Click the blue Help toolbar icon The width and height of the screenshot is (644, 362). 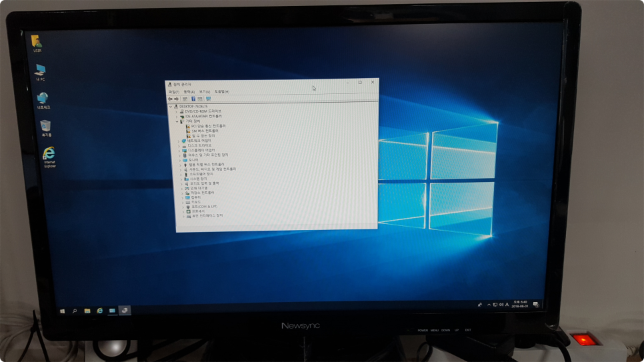[x=193, y=99]
